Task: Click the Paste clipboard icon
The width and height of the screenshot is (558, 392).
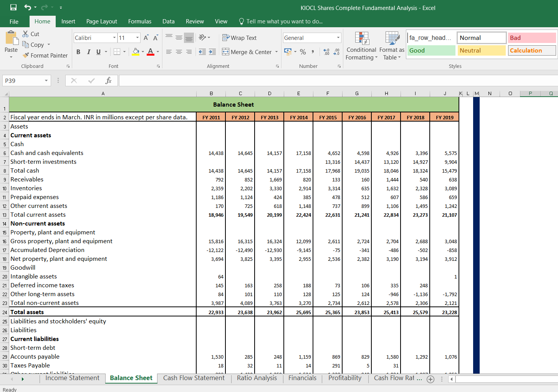Action: pos(11,38)
